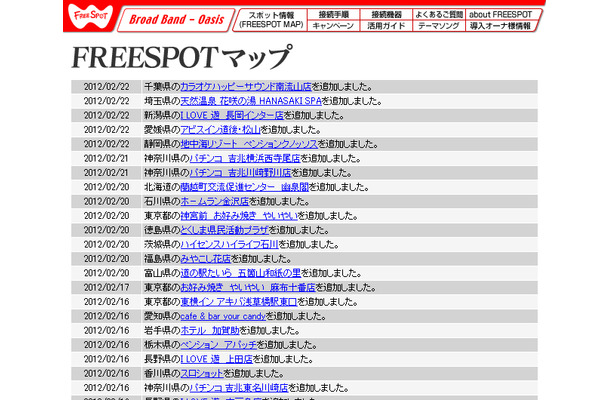Click the Broad Band - Oasis banner
Image resolution: width=610 pixels, height=400 pixels.
[176, 20]
